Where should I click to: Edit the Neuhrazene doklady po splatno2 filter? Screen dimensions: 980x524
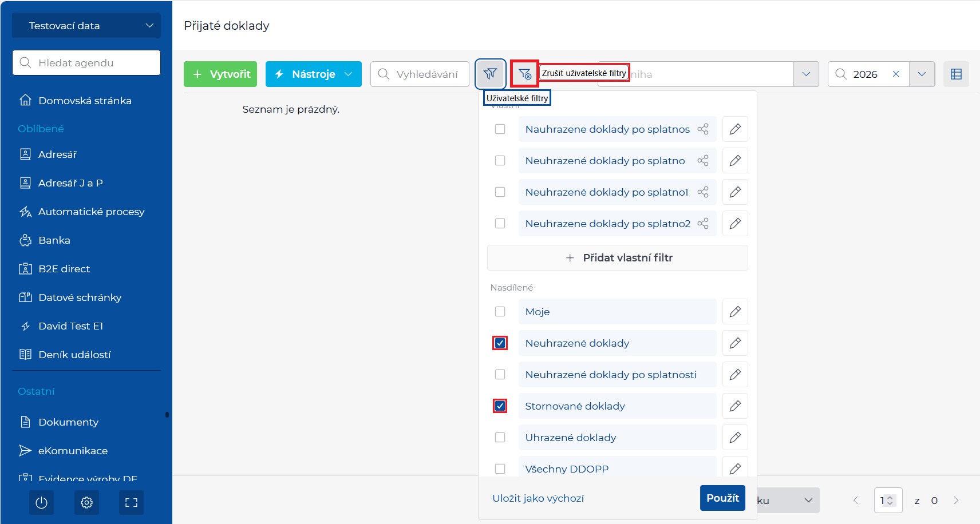(735, 224)
